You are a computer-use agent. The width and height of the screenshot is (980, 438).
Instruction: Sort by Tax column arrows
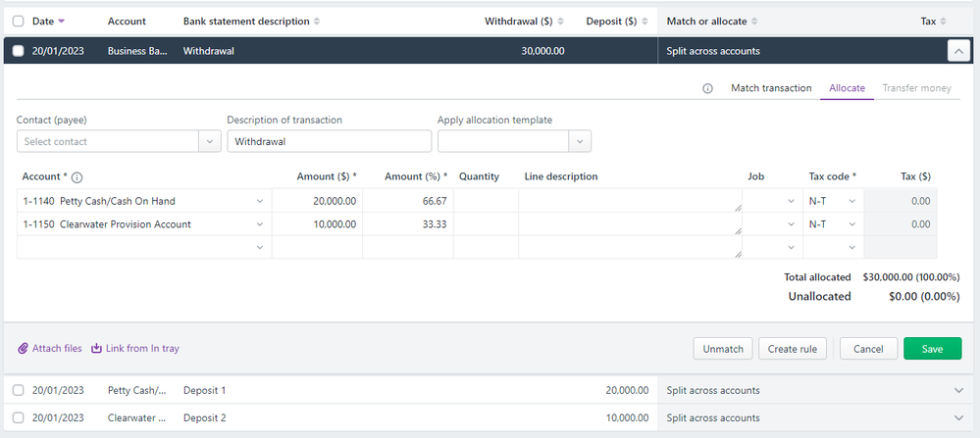[944, 22]
